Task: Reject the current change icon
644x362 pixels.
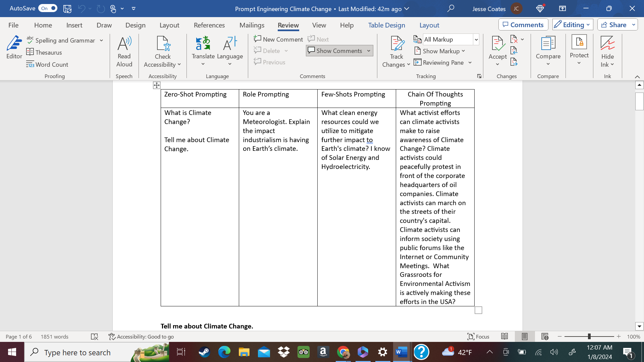Action: coord(514,39)
